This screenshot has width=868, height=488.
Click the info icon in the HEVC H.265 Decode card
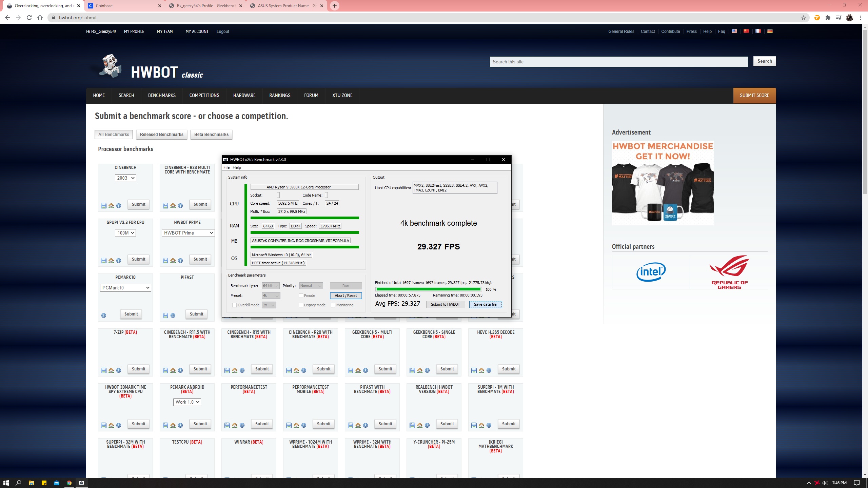tap(489, 370)
